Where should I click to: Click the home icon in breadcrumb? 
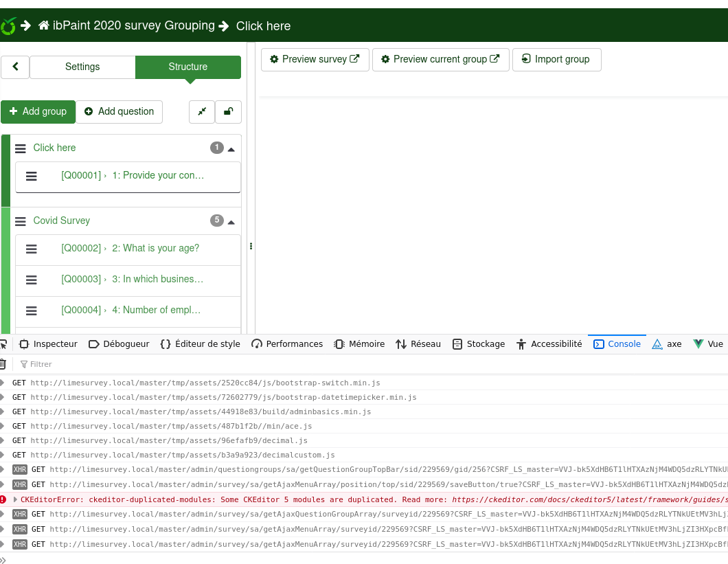(44, 26)
